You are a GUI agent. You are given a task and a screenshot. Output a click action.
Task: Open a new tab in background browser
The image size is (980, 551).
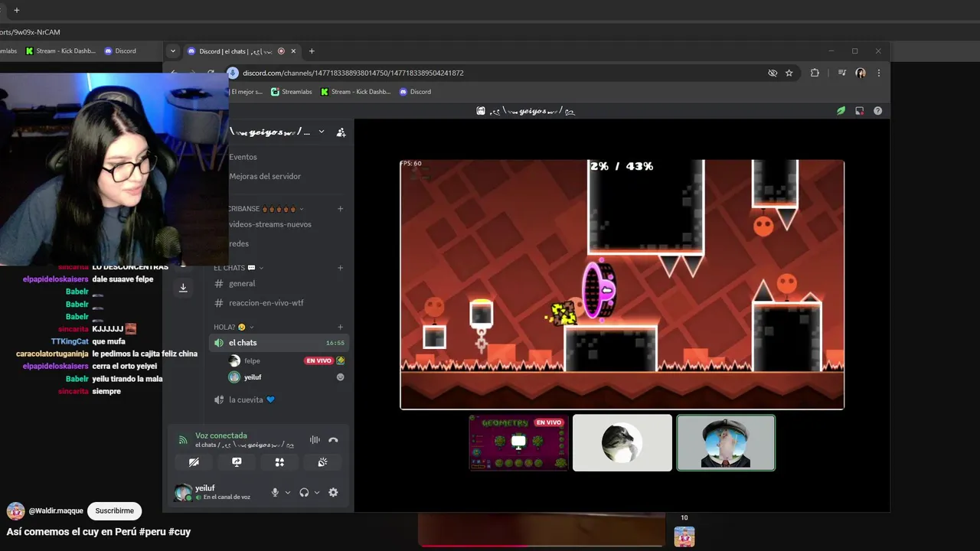[16, 10]
